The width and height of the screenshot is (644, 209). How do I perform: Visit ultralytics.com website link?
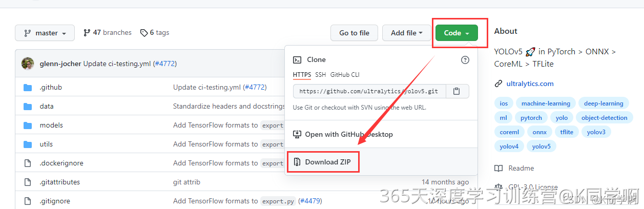pyautogui.click(x=530, y=83)
